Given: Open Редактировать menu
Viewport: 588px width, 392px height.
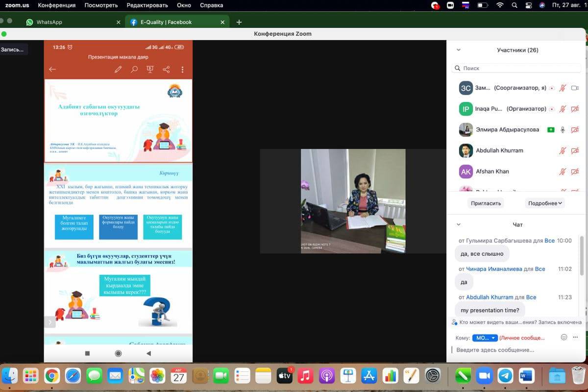Looking at the screenshot, I should [147, 5].
